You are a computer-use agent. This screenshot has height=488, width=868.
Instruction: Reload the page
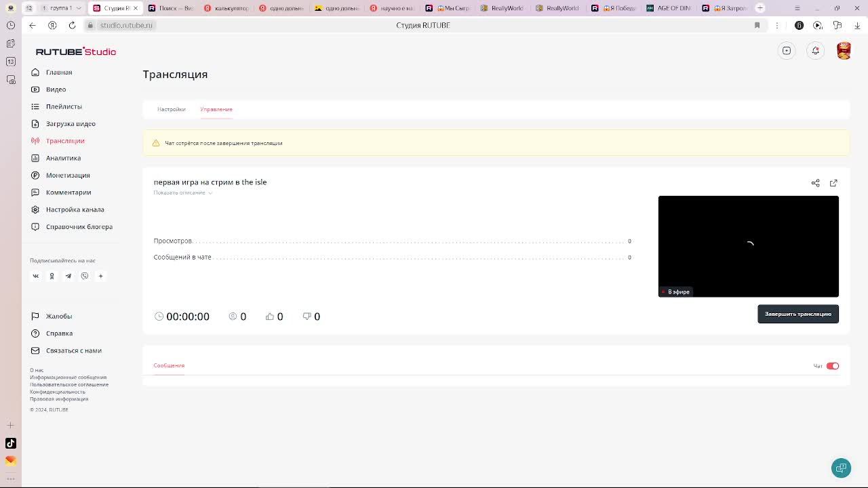coord(72,25)
